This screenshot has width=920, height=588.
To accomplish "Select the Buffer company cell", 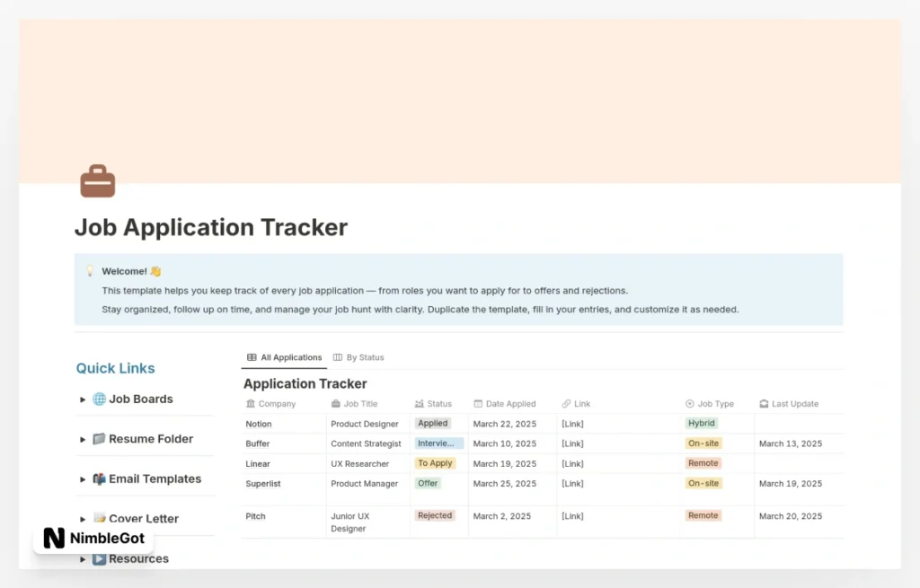I will tap(283, 443).
